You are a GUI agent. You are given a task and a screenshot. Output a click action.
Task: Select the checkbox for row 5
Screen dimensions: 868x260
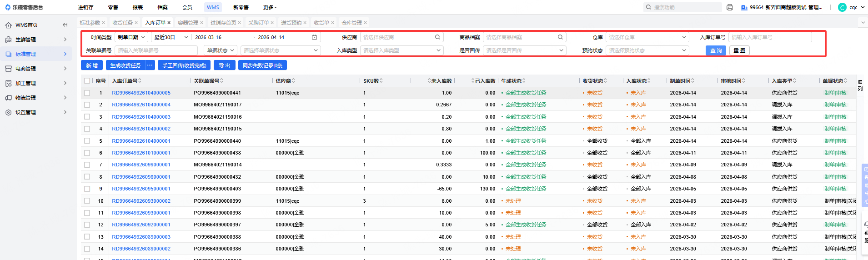click(87, 141)
